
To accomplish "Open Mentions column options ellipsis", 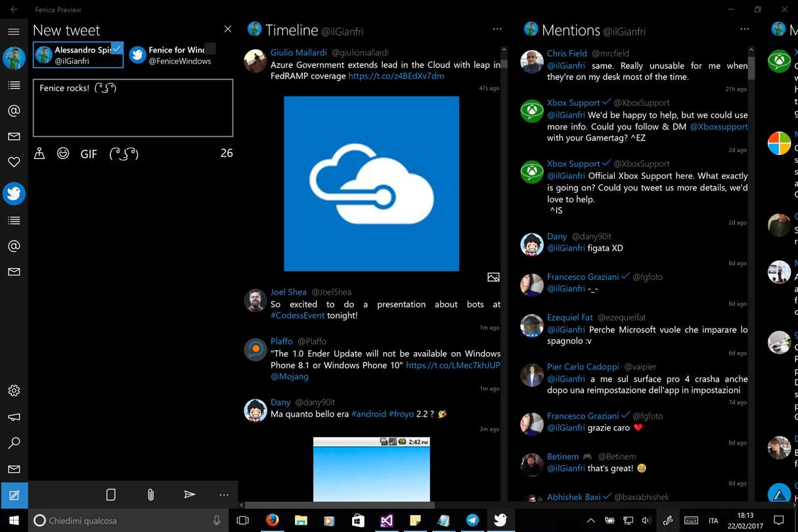I will point(744,30).
